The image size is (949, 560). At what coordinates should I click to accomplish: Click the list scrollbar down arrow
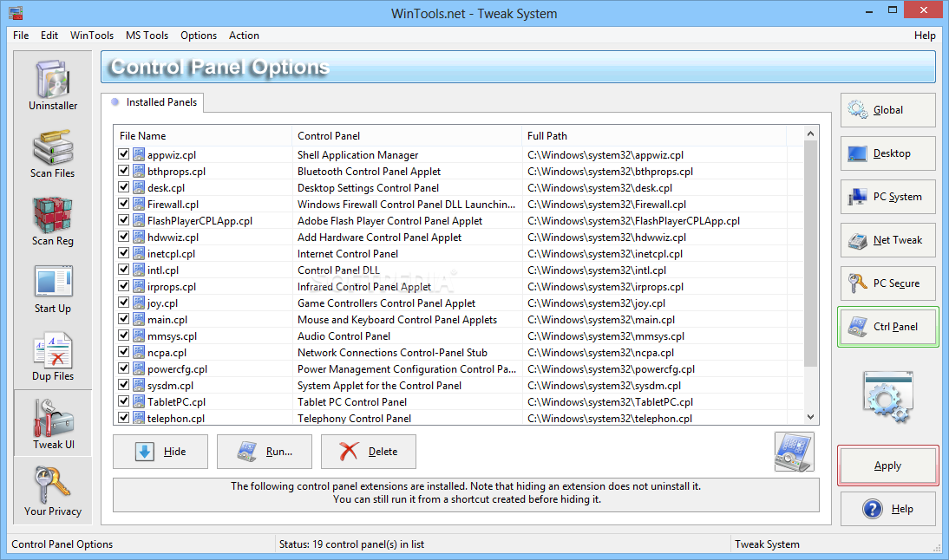[x=810, y=417]
